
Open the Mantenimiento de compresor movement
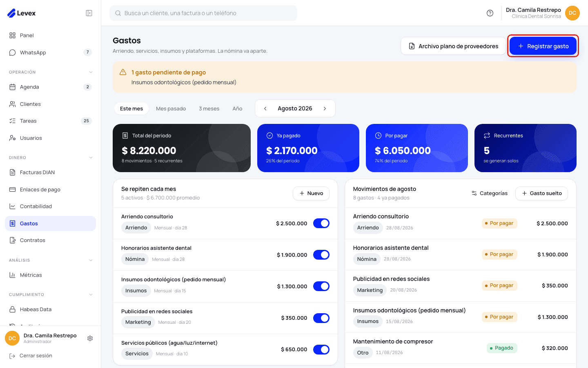click(461, 348)
